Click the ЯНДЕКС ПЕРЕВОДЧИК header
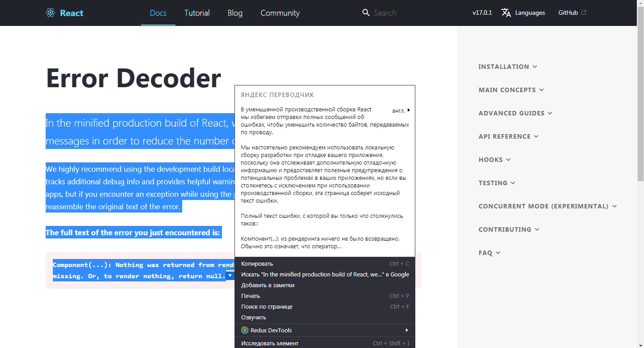The image size is (644, 348). [x=277, y=95]
